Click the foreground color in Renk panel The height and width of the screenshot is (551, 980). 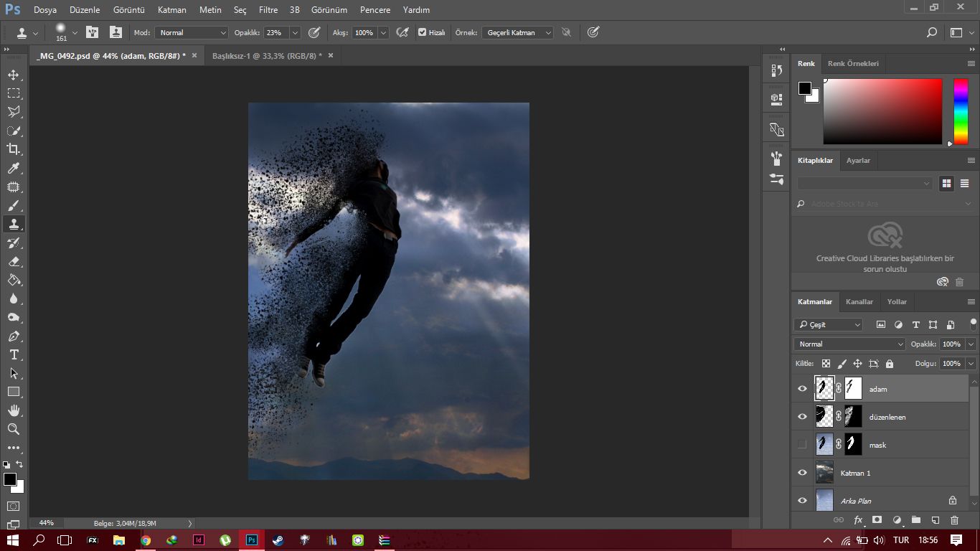point(805,88)
